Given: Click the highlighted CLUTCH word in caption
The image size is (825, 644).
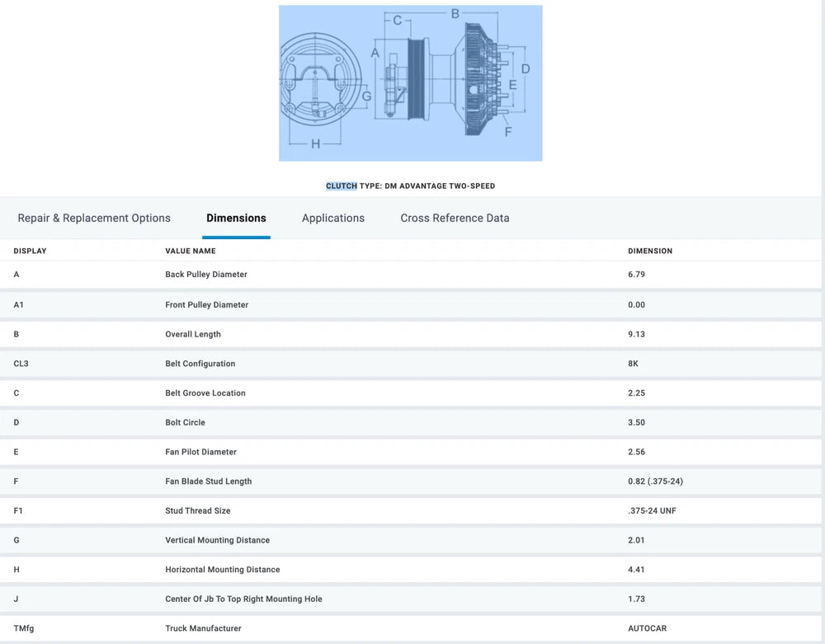Looking at the screenshot, I should (x=342, y=186).
